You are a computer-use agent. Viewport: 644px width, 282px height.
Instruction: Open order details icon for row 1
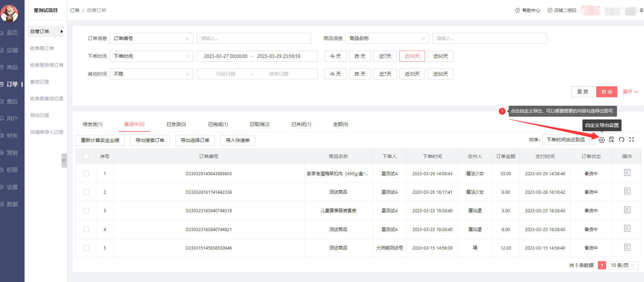(x=627, y=173)
